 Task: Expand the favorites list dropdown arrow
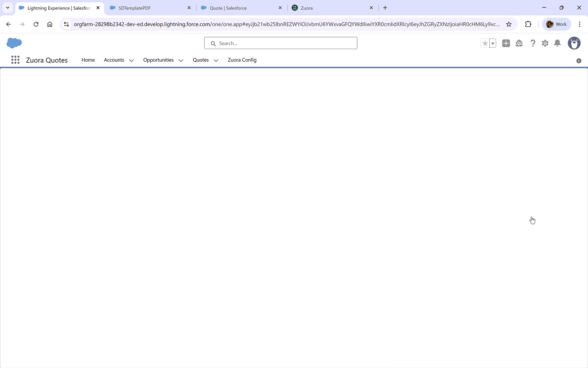coord(492,43)
